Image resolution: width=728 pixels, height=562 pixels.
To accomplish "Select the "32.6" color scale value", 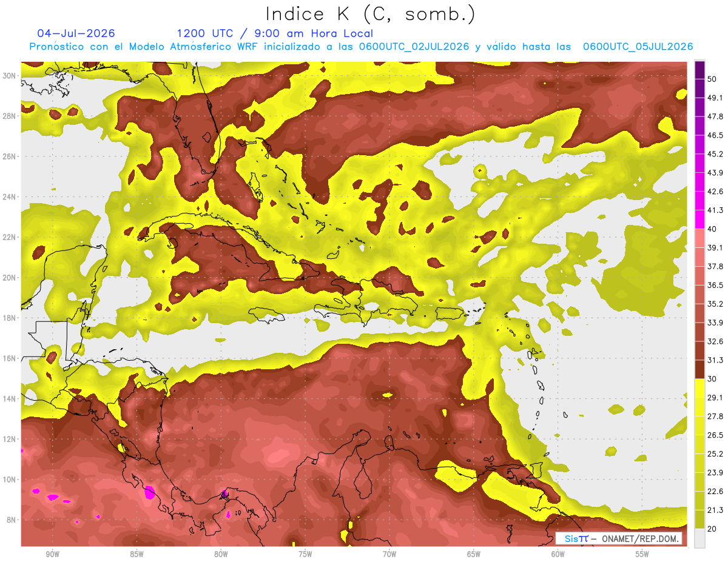I will [715, 341].
